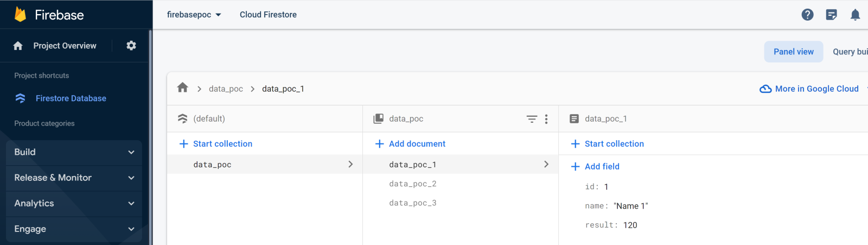Expand the Analytics category
Viewport: 868px width, 245px height.
(x=74, y=203)
